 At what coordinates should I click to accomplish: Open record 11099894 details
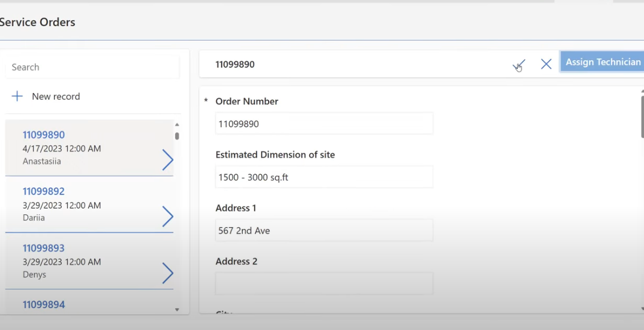44,304
